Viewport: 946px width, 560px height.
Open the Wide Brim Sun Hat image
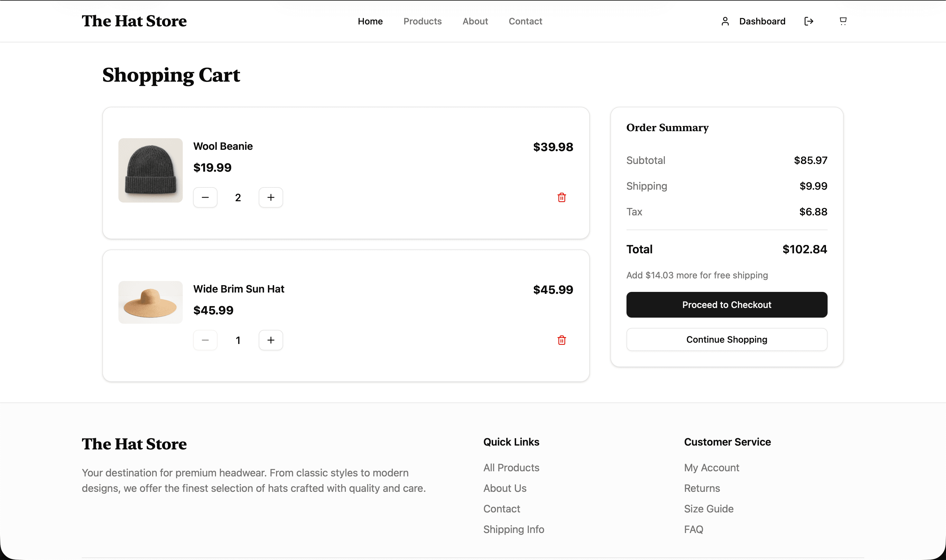[x=150, y=302]
